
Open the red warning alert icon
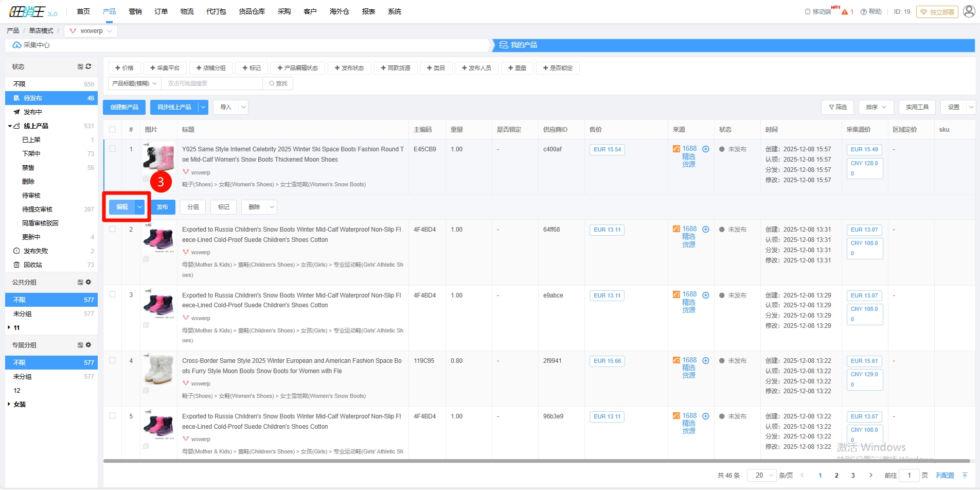point(845,12)
